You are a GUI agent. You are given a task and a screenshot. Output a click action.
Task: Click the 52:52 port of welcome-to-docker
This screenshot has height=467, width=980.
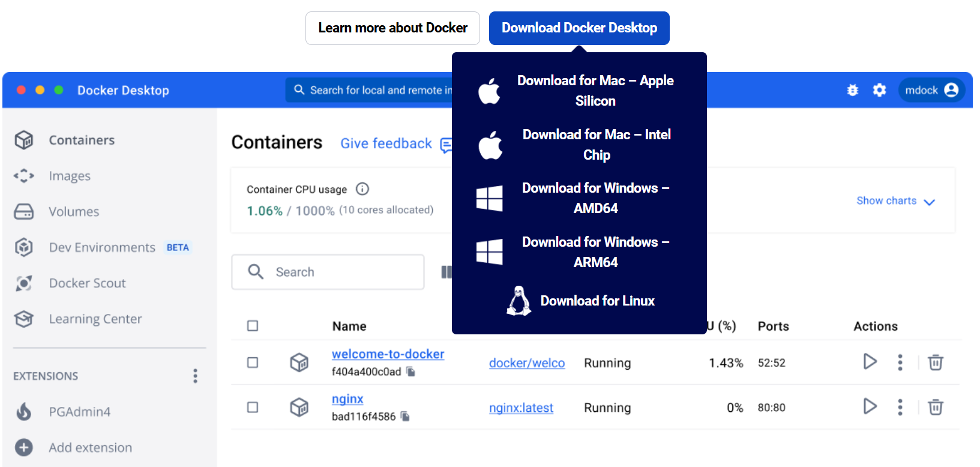click(x=772, y=363)
